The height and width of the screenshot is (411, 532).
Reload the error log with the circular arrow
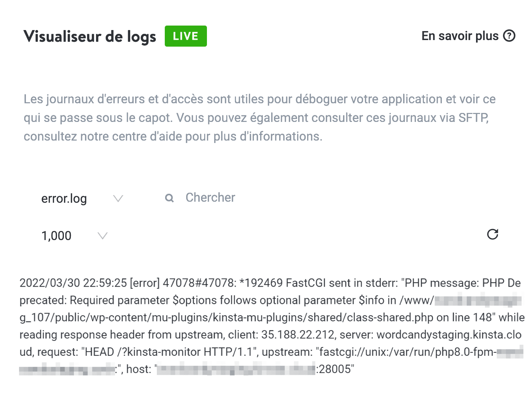click(492, 235)
